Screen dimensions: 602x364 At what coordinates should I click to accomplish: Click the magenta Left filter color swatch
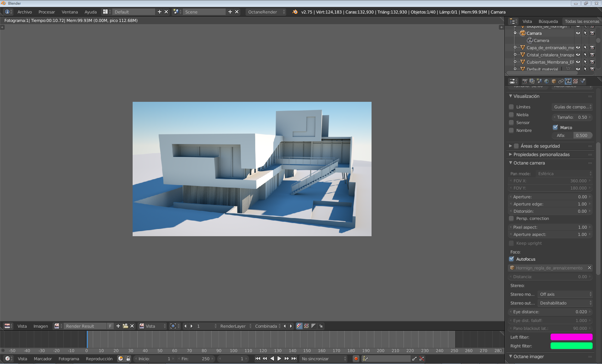572,337
